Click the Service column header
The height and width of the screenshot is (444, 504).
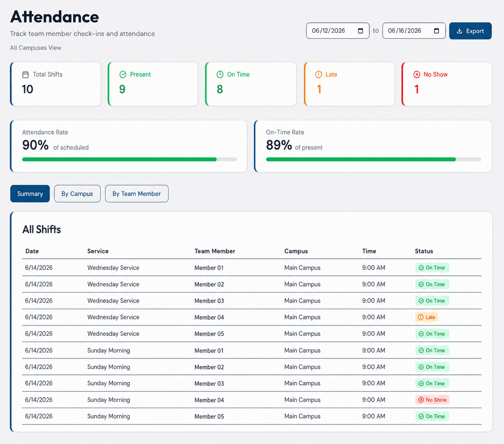tap(98, 251)
